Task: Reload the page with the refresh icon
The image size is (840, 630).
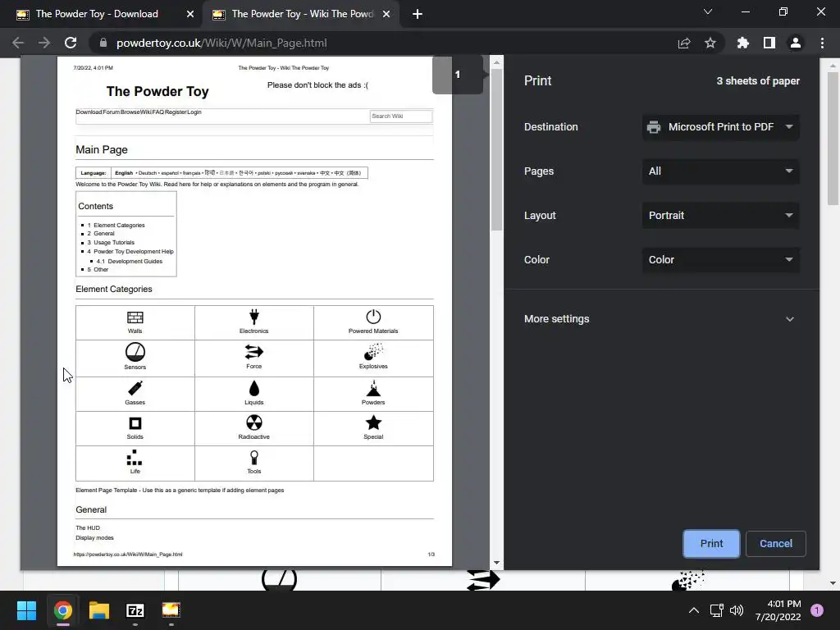Action: pos(71,43)
